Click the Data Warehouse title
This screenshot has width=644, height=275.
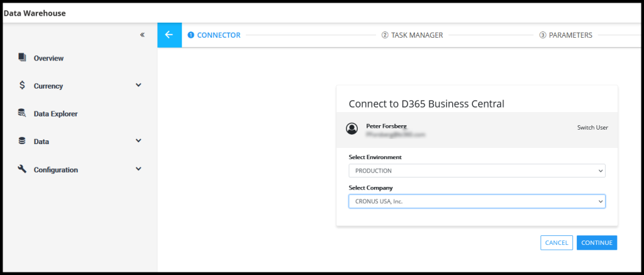coord(35,13)
